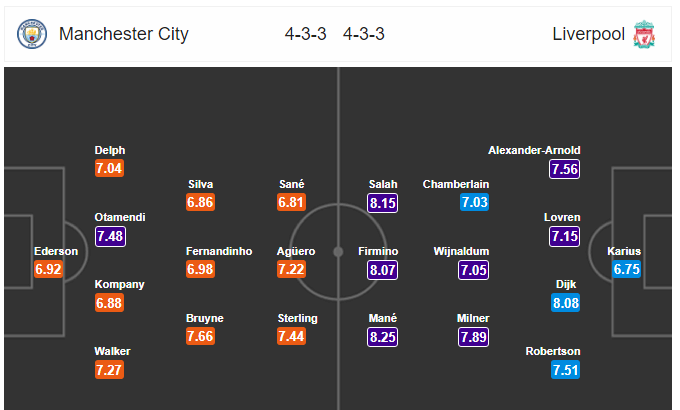Click Bruyne's 7.66 rating badge
Viewport: 680px width, 410px height.
200,336
